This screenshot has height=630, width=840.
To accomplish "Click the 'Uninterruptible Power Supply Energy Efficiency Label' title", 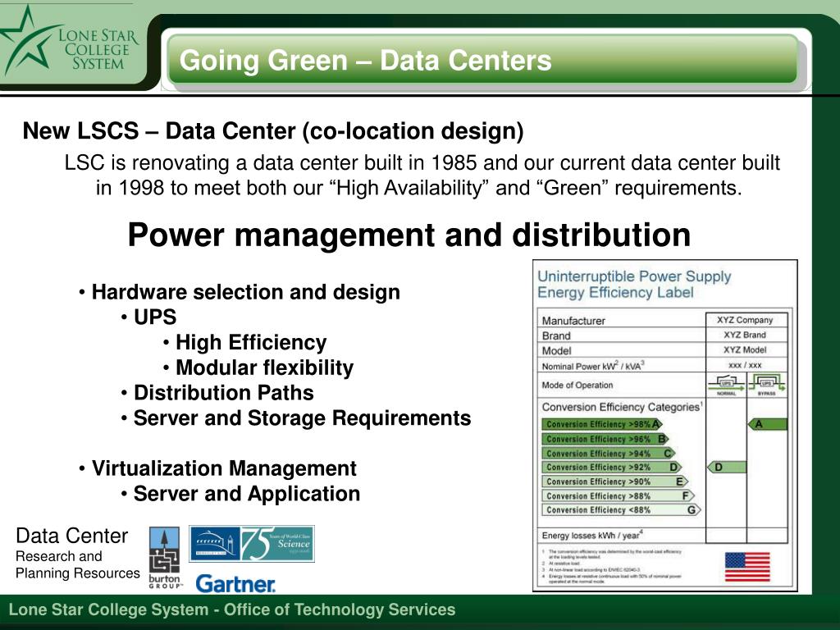I will [x=634, y=284].
